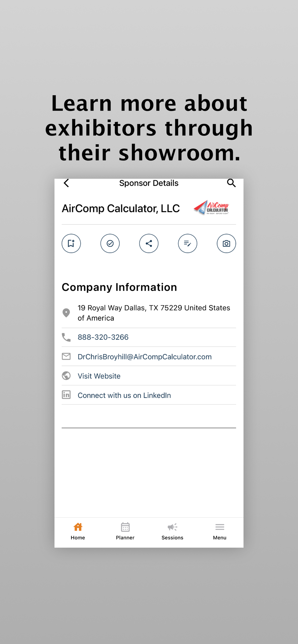Image resolution: width=298 pixels, height=644 pixels.
Task: Tap the LinkedIn logo icon
Action: pyautogui.click(x=66, y=395)
